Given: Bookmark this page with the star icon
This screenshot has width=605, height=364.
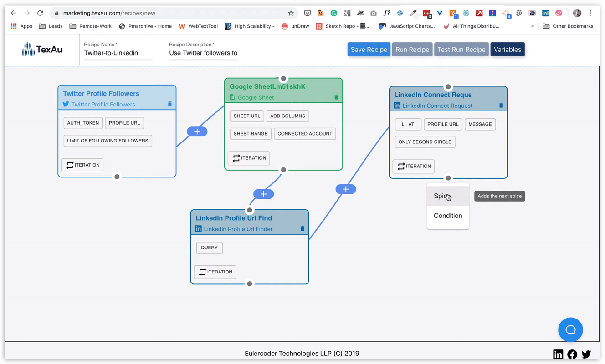Looking at the screenshot, I should point(291,13).
